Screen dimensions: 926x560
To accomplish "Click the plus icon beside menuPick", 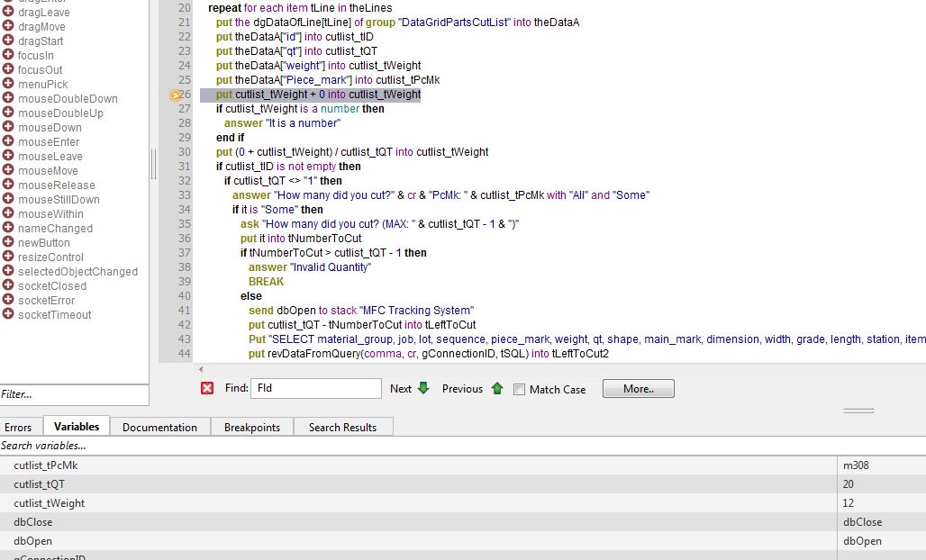I will 8,84.
